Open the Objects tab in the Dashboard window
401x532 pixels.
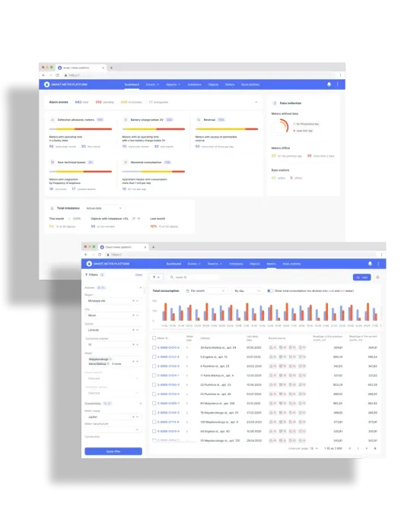coord(213,84)
